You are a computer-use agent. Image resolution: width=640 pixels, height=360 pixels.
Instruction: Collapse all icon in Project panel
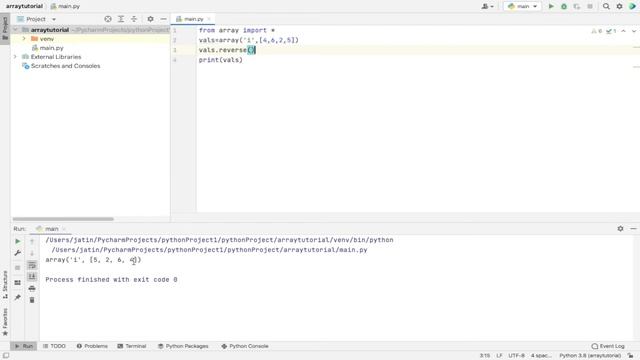click(x=134, y=19)
